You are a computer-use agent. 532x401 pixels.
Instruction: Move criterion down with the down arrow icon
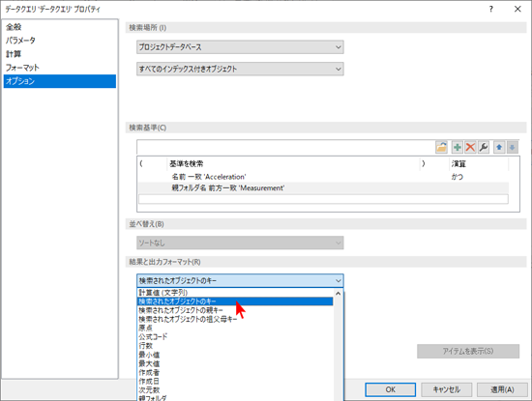pos(513,147)
